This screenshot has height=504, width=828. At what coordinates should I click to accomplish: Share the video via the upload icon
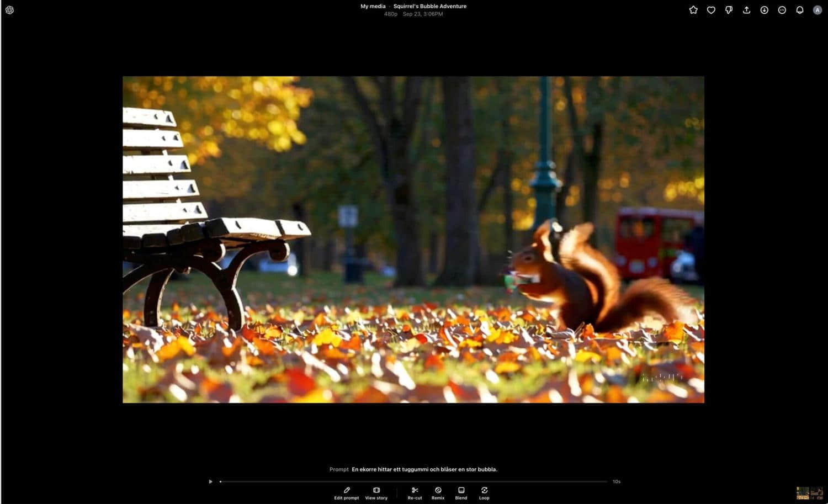coord(747,10)
